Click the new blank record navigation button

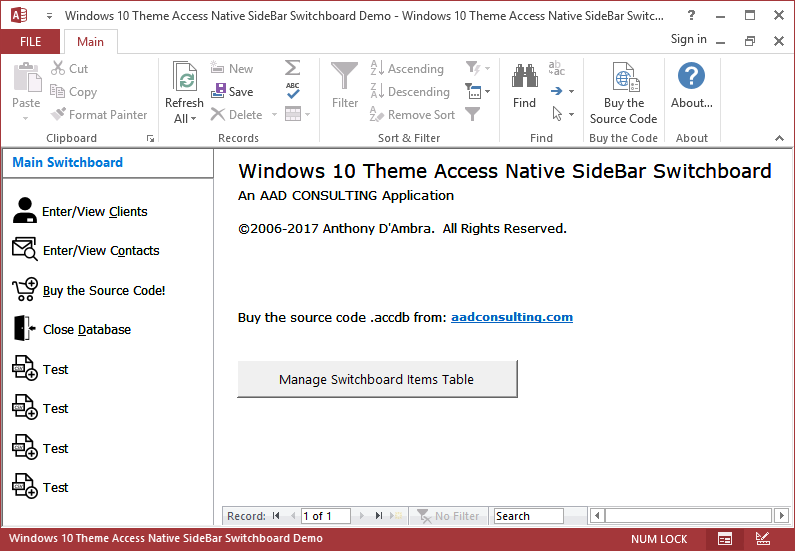coord(396,516)
